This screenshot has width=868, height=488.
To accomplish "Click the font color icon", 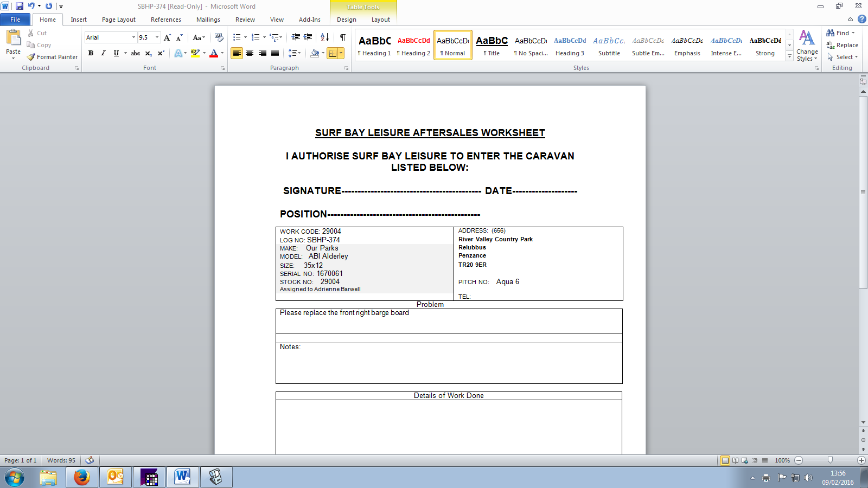I will [214, 53].
